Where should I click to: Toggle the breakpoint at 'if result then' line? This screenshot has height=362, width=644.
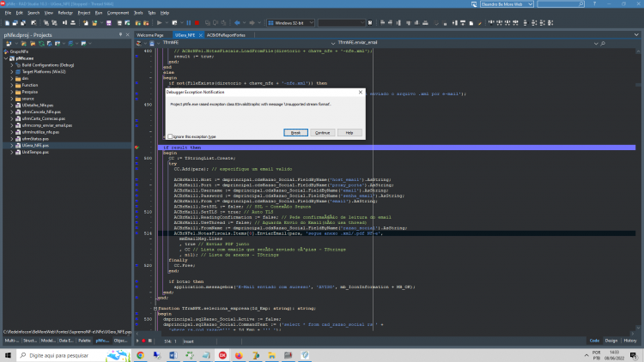click(x=137, y=148)
